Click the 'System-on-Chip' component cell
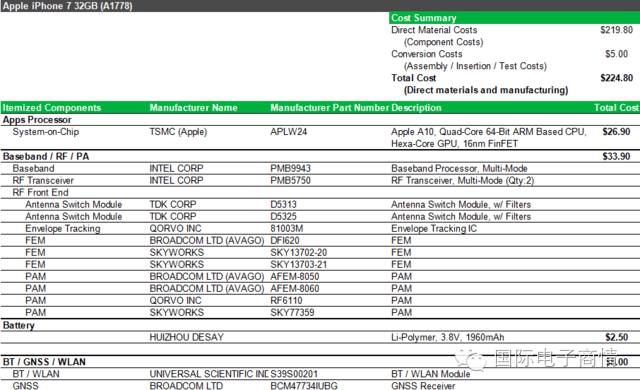Image resolution: width=640 pixels, height=390 pixels. coord(46,132)
